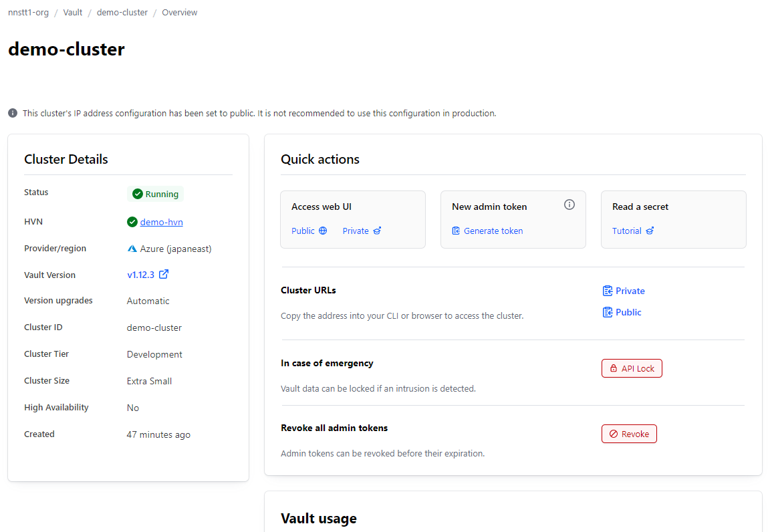Screen dimensions: 770x532
Task: Click the Azure logo icon by japaneast
Action: point(132,249)
